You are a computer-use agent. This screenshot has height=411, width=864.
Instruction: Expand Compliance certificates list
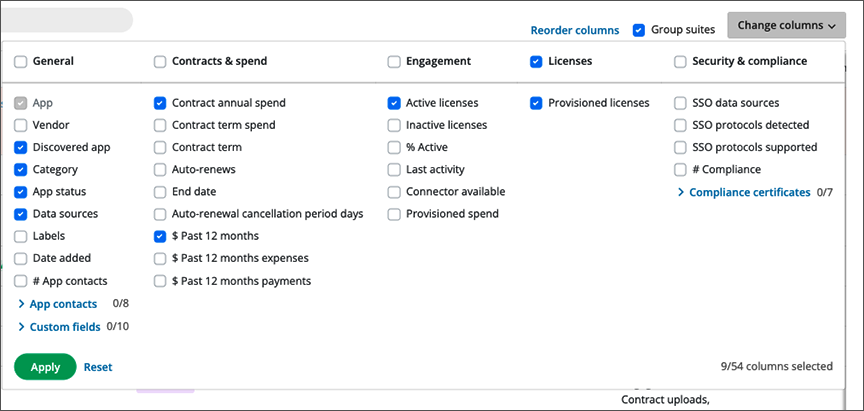click(x=749, y=192)
